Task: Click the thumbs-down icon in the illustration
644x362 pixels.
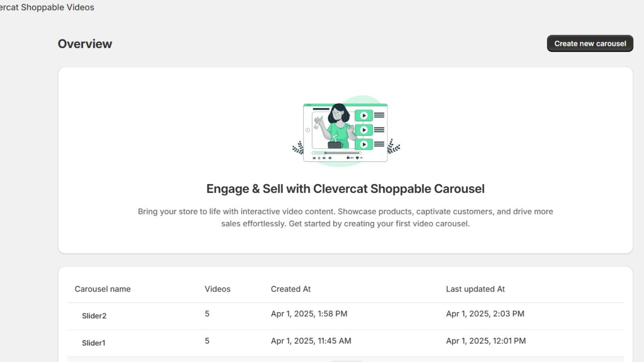Action: click(357, 158)
